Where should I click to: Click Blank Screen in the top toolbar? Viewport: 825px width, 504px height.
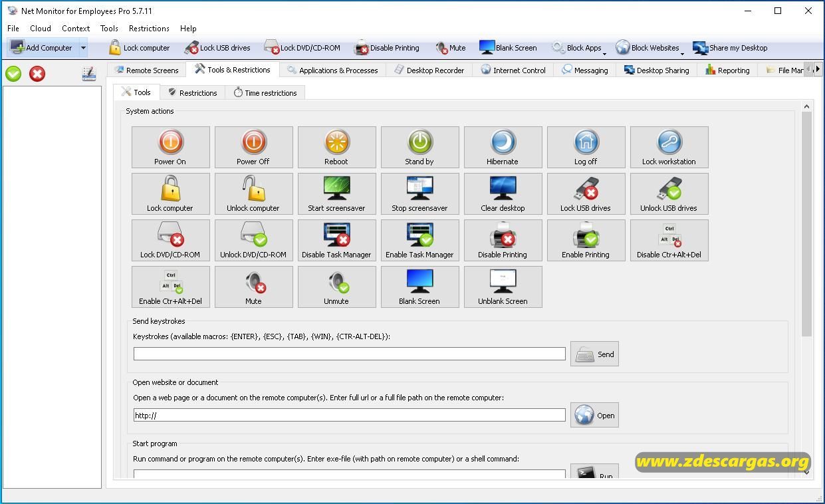tap(508, 48)
